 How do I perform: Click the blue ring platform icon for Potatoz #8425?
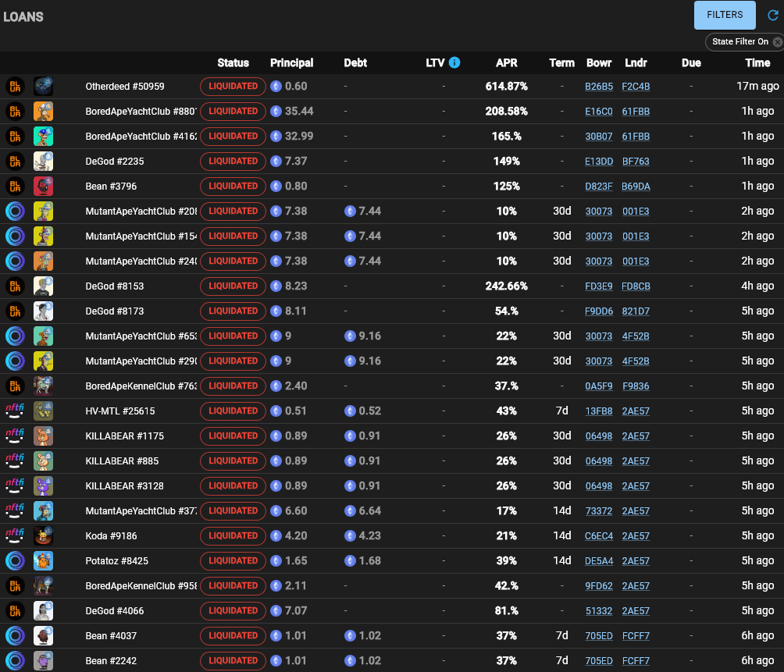pos(15,560)
